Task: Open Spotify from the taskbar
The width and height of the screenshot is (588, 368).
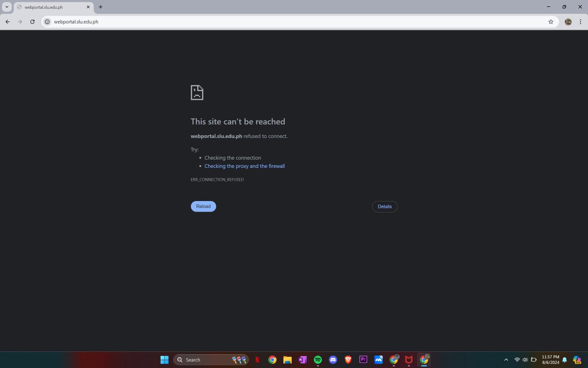Action: (318, 360)
